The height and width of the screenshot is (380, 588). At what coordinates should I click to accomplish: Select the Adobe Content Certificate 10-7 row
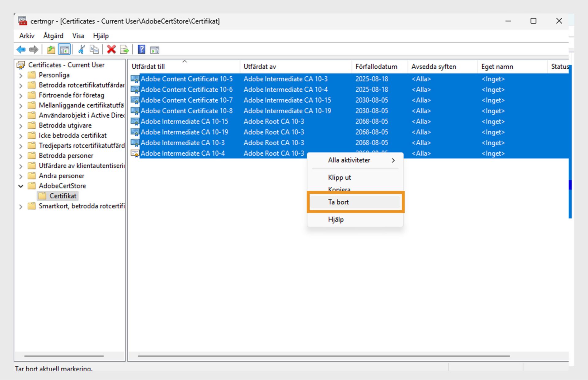[x=349, y=100]
